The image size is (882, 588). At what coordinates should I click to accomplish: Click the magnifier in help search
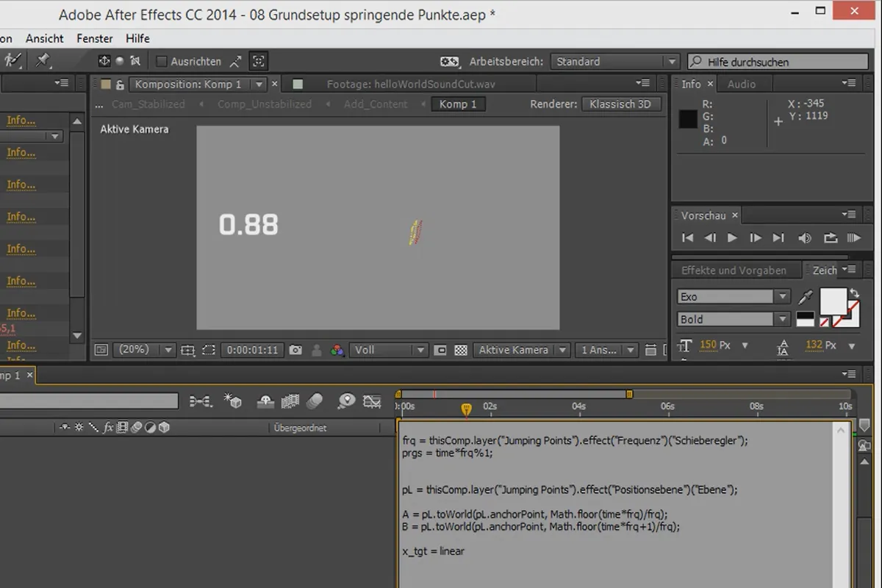pos(695,62)
